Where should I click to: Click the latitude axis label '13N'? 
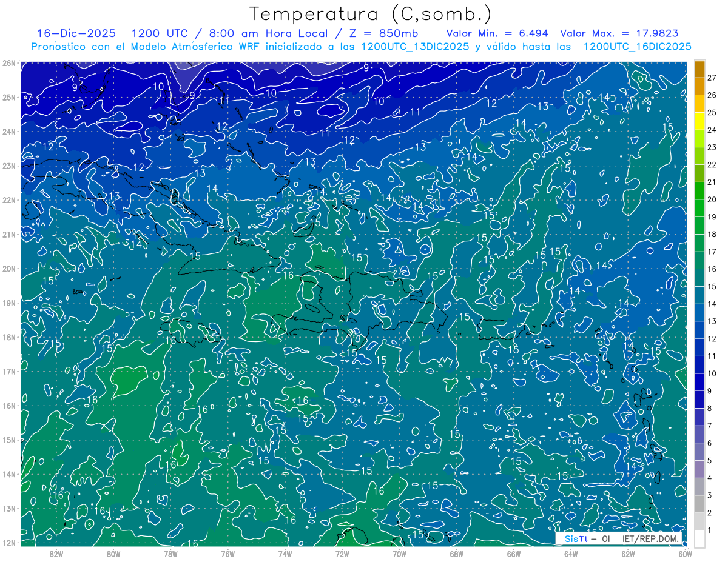(x=9, y=508)
